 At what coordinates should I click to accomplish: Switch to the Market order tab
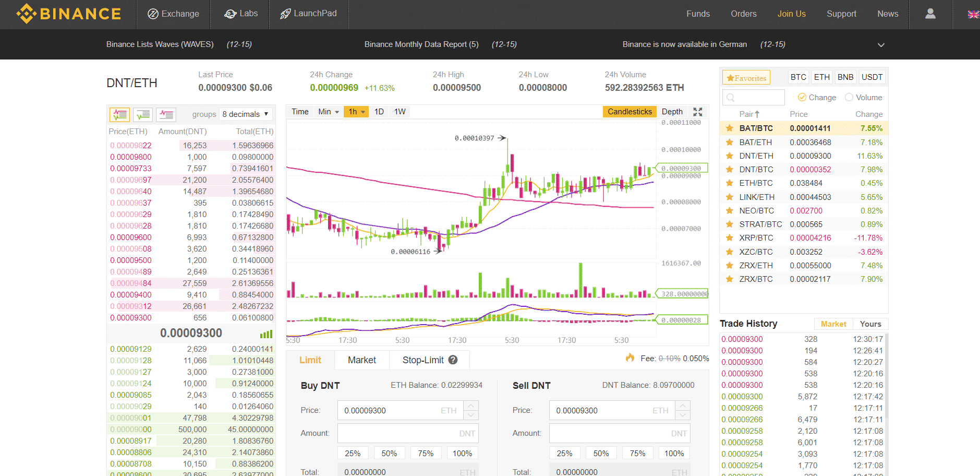[362, 360]
